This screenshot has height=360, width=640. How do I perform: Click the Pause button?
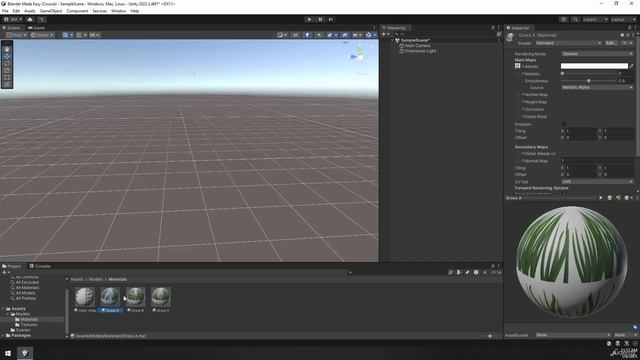[320, 19]
